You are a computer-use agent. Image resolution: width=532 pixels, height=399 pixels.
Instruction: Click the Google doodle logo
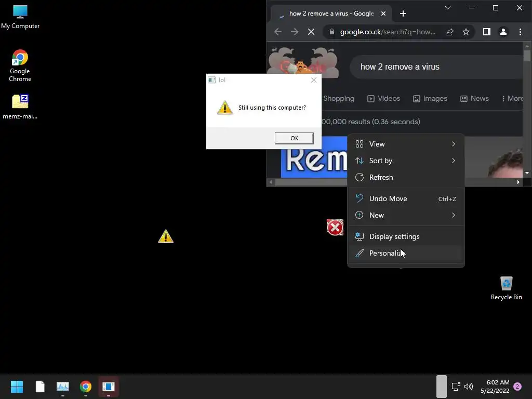(x=303, y=63)
